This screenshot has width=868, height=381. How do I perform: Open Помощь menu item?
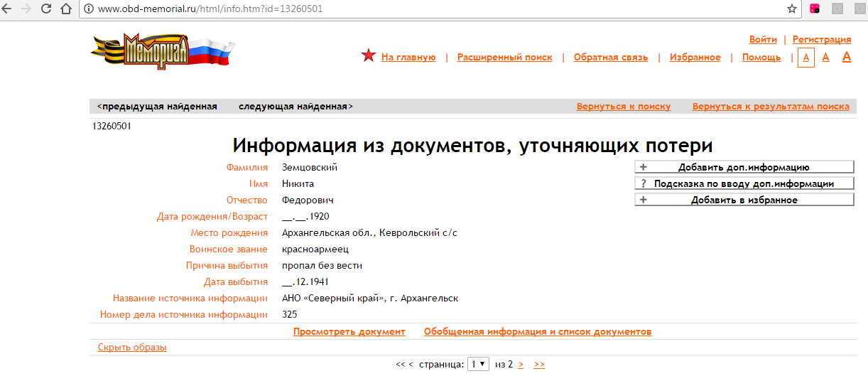click(761, 58)
